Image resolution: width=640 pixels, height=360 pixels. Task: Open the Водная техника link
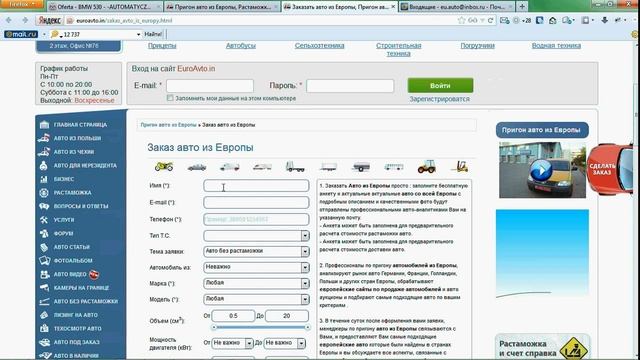pyautogui.click(x=556, y=46)
